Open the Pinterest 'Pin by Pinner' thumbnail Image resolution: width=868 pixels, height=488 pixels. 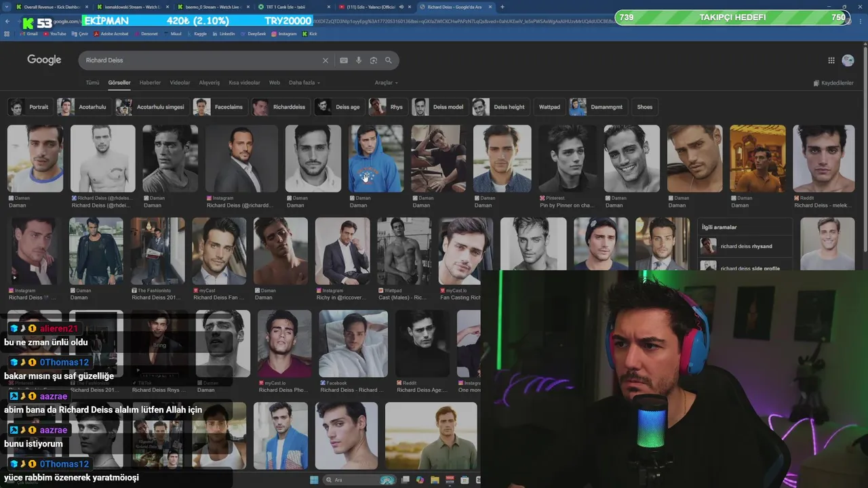(x=568, y=159)
